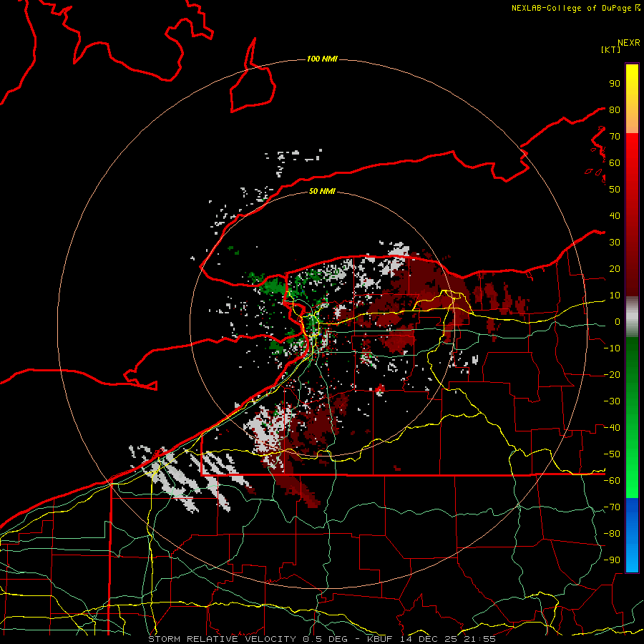
Task: Click the -30 value on the velocity scale
Action: pyautogui.click(x=612, y=401)
